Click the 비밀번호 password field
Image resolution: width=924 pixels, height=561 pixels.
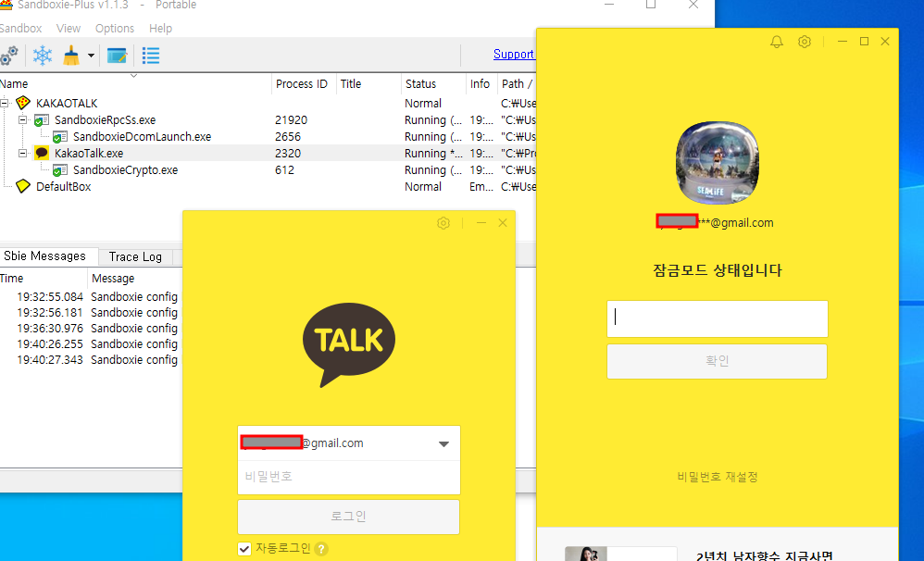[x=349, y=477]
